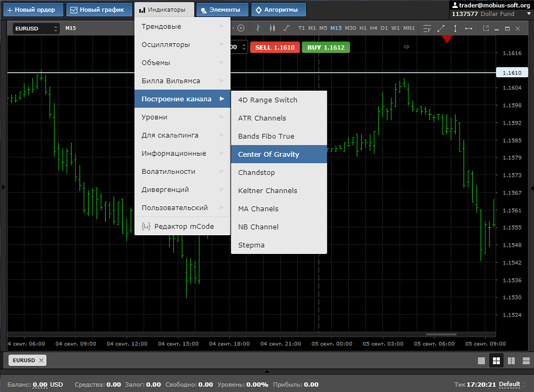
Task: Open the Элементы menu button
Action: pos(222,10)
